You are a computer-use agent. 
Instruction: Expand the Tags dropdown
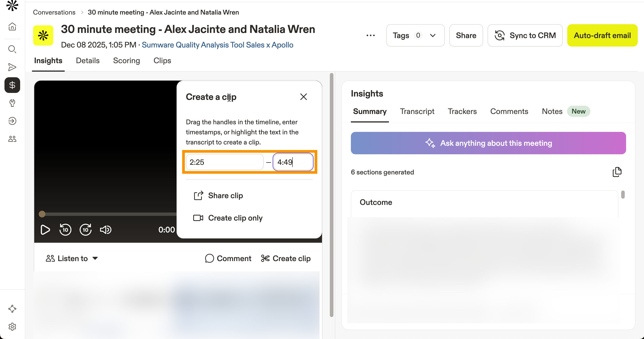pos(415,35)
